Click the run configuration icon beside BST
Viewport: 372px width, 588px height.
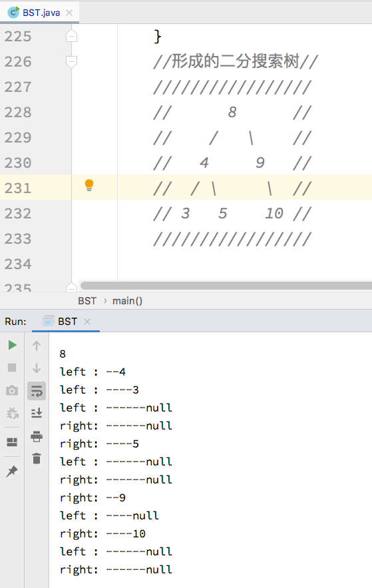click(x=48, y=322)
